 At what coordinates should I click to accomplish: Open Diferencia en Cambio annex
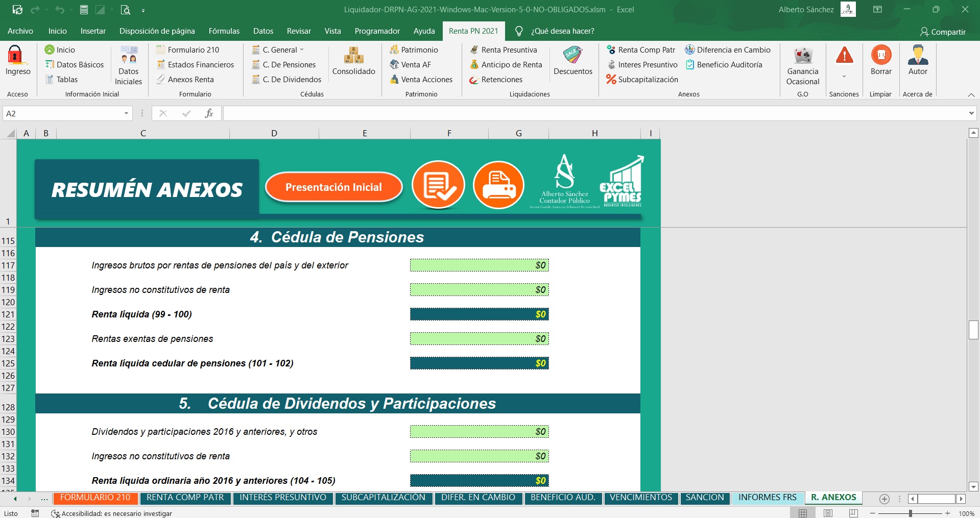click(728, 50)
